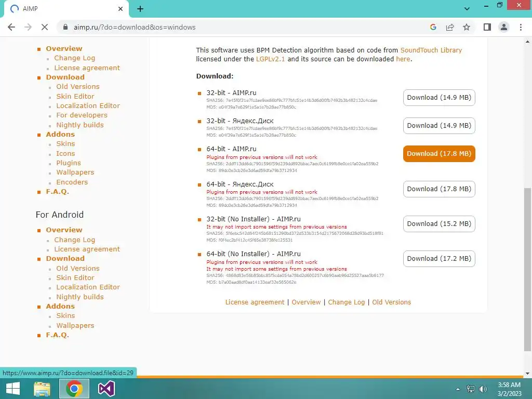Open Windows Nightly builds in sidebar

[80, 125]
